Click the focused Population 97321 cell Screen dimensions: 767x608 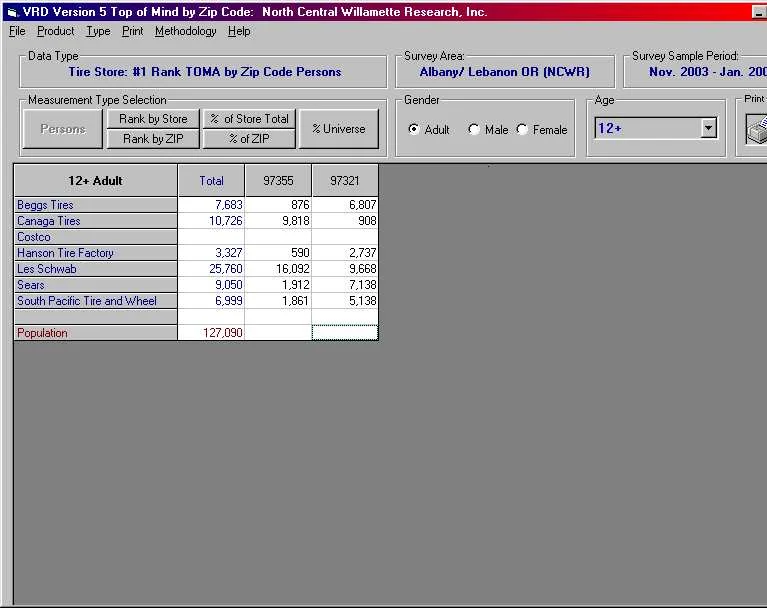click(345, 333)
